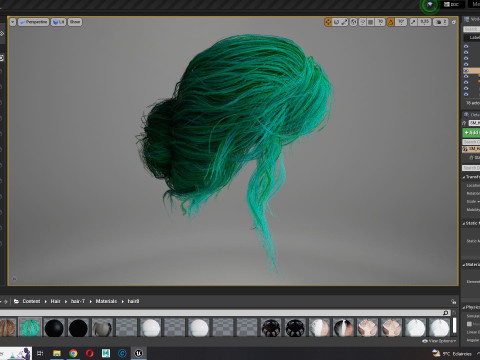Open grid snap value 10 dropdown
The image size is (480, 360).
click(x=380, y=22)
